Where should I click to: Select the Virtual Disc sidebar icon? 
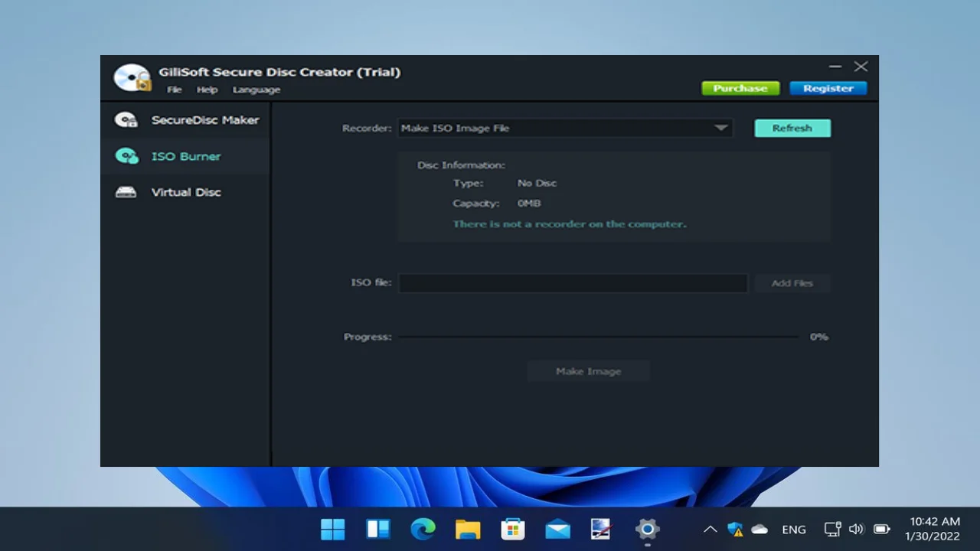pos(126,192)
